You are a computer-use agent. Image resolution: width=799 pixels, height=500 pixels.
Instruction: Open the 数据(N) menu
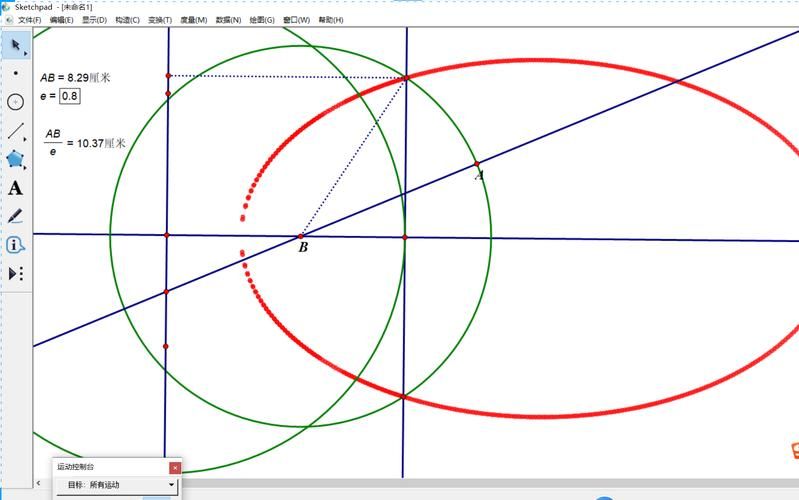click(228, 20)
